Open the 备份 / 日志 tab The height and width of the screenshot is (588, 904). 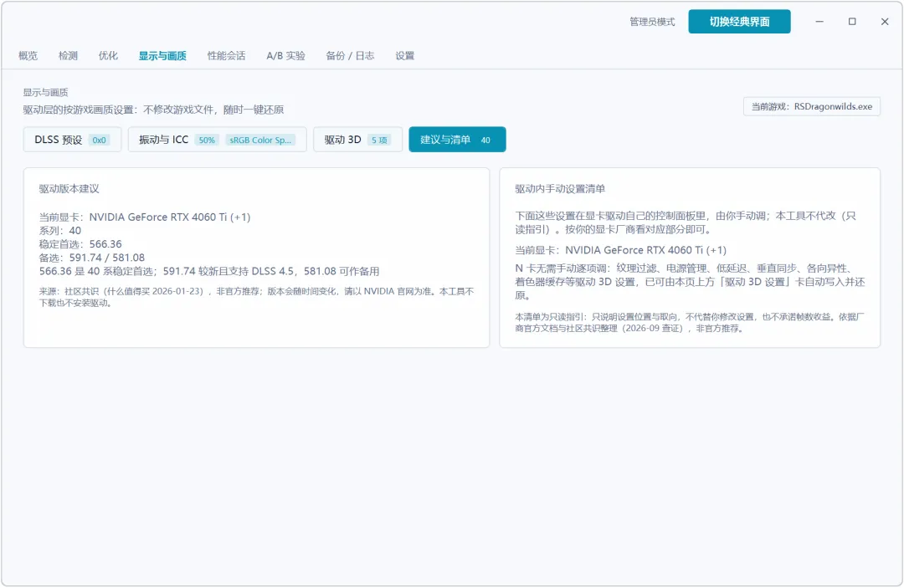click(x=350, y=56)
